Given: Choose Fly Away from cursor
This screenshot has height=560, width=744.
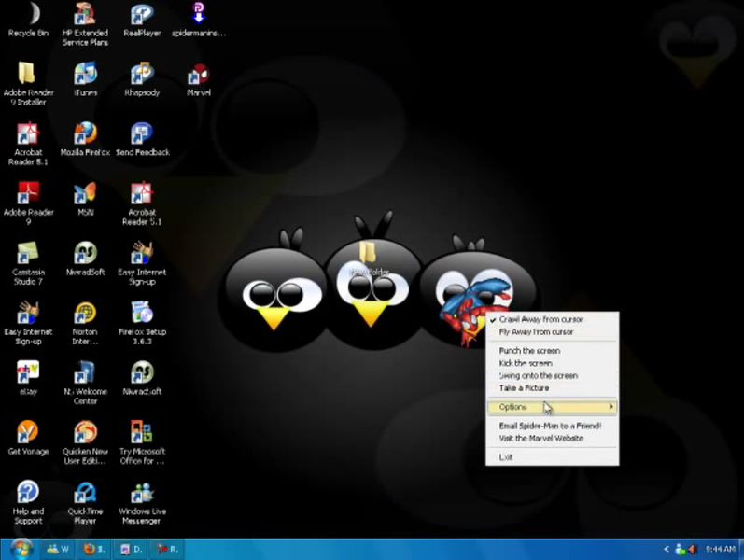Looking at the screenshot, I should [x=553, y=331].
